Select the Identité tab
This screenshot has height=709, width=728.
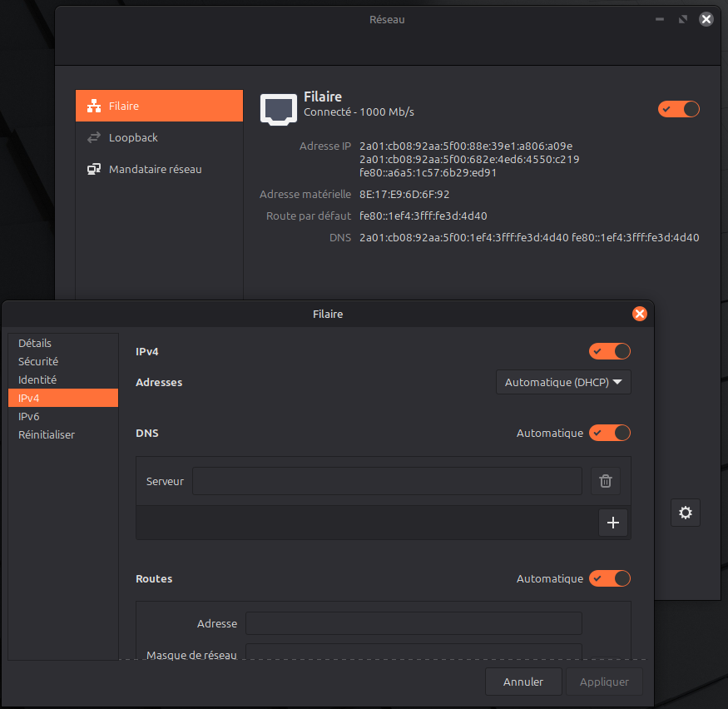(x=37, y=379)
